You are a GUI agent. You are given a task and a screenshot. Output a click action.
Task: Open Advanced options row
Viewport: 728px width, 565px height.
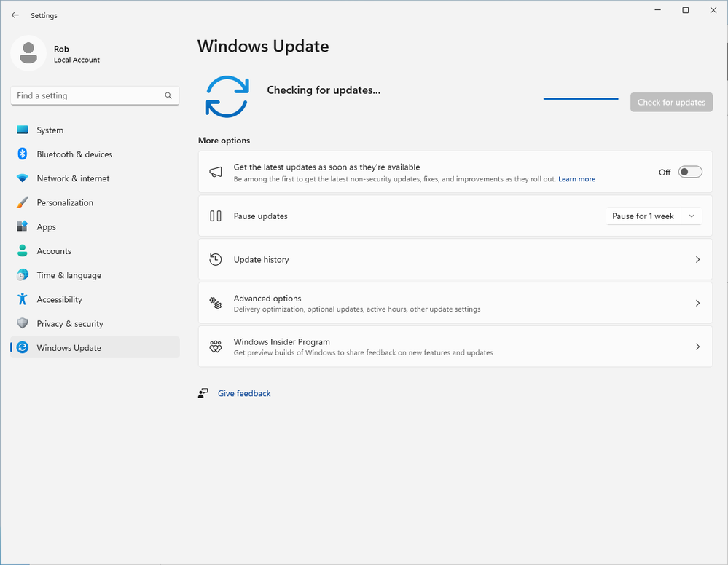[455, 303]
